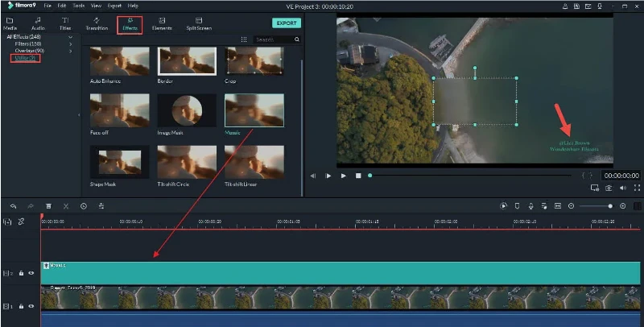
Task: Open the Elements tab
Action: tap(162, 24)
